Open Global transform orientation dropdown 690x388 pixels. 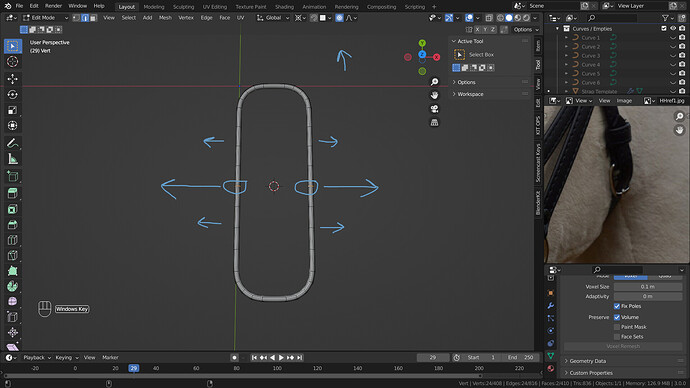point(273,18)
